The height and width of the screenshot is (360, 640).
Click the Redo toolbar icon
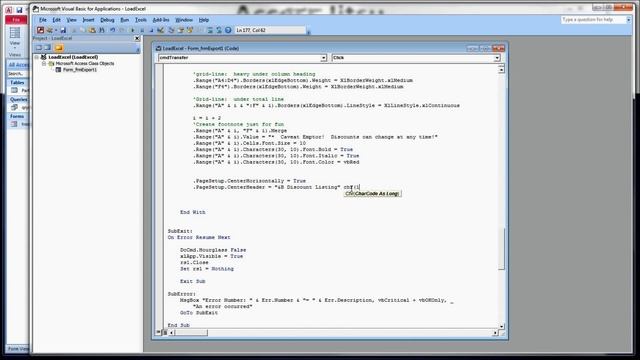121,30
